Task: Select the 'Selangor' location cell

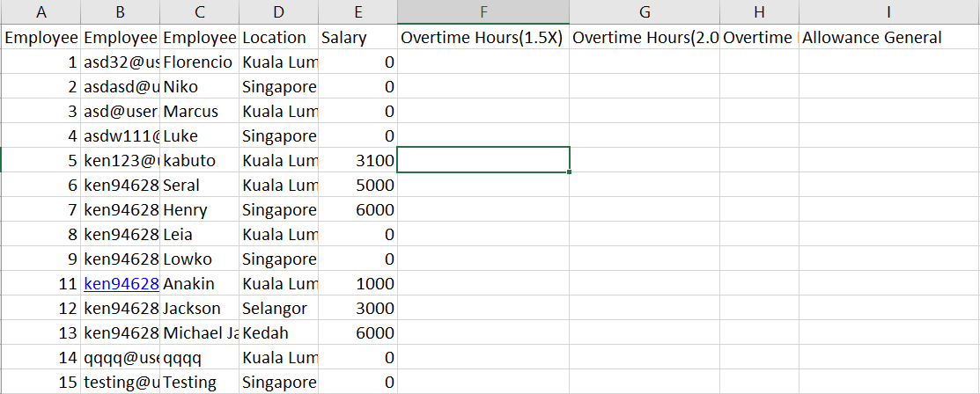Action: point(279,309)
